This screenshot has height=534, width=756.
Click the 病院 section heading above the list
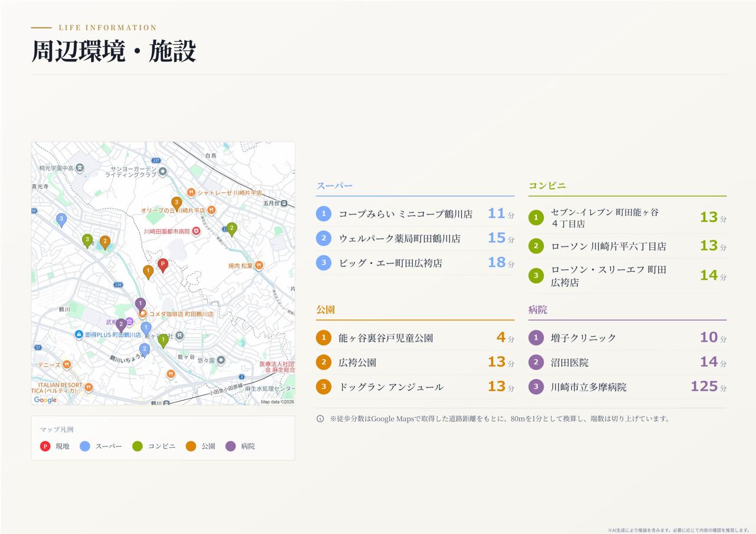[537, 310]
